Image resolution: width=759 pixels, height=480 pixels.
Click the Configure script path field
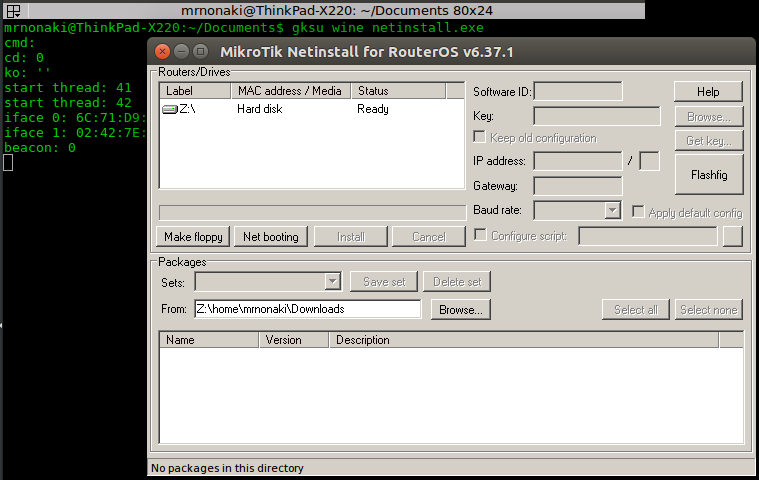648,236
